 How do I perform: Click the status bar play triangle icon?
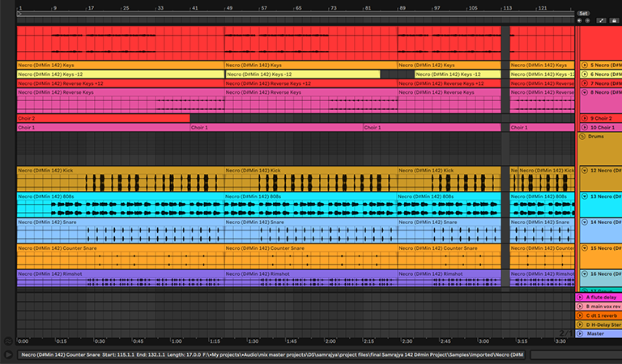8,354
